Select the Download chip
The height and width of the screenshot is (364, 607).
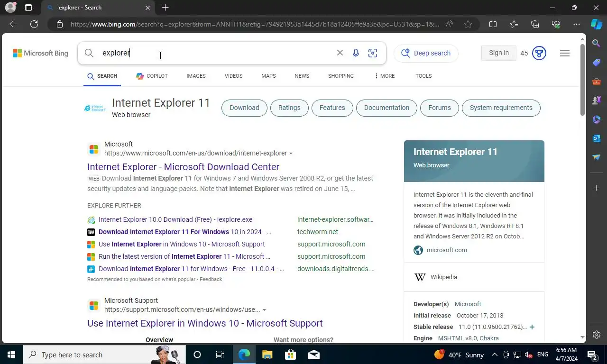point(244,108)
